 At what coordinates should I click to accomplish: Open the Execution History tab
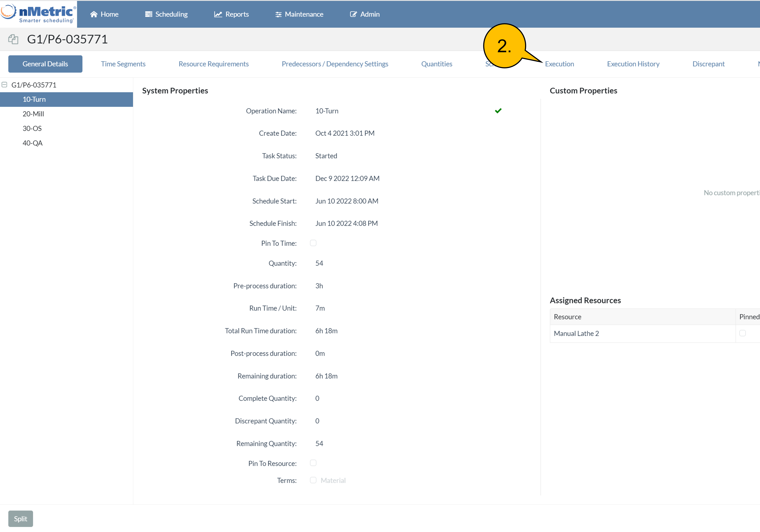coord(633,64)
